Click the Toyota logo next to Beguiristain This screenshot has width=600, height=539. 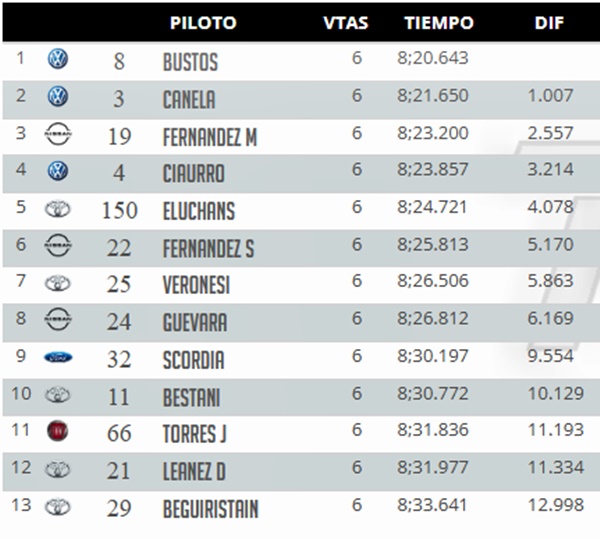[58, 506]
